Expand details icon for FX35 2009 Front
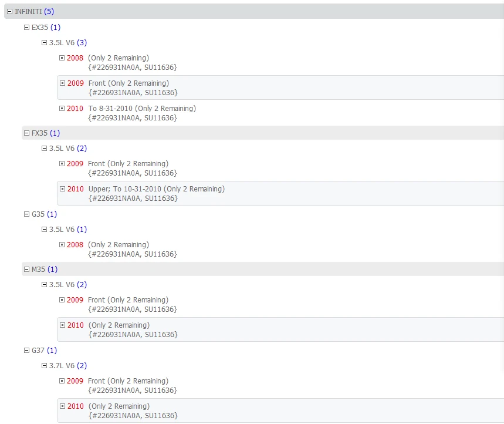 [x=62, y=164]
